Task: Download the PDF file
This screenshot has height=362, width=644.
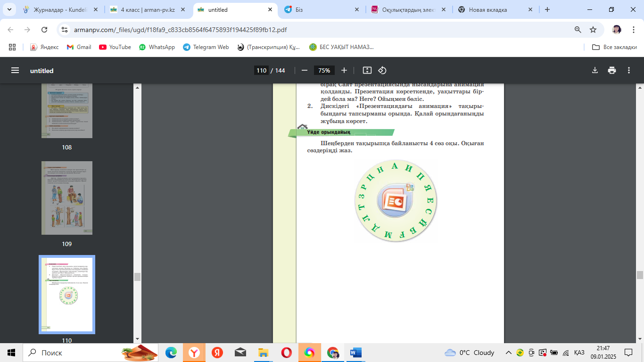Action: click(x=595, y=70)
